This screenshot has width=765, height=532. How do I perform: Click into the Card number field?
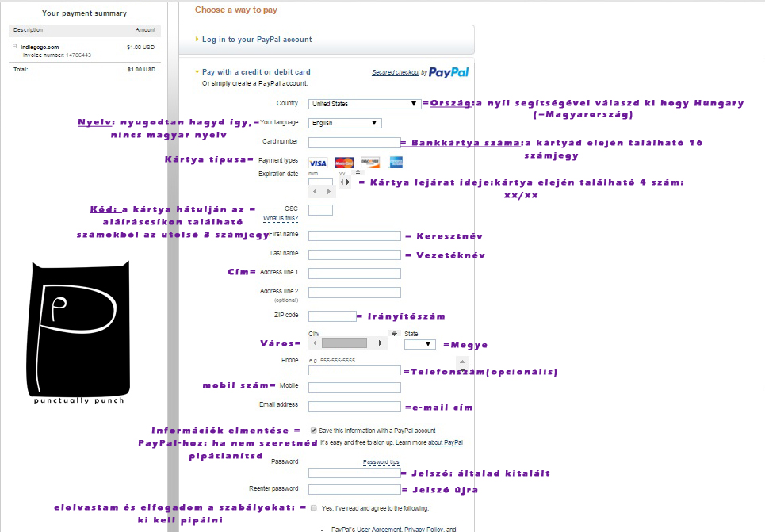click(354, 143)
